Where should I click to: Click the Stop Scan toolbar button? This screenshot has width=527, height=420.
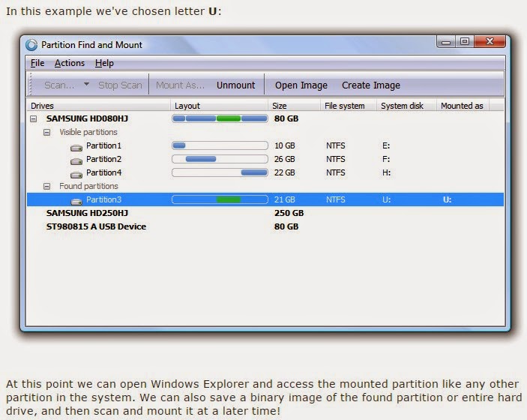(120, 85)
